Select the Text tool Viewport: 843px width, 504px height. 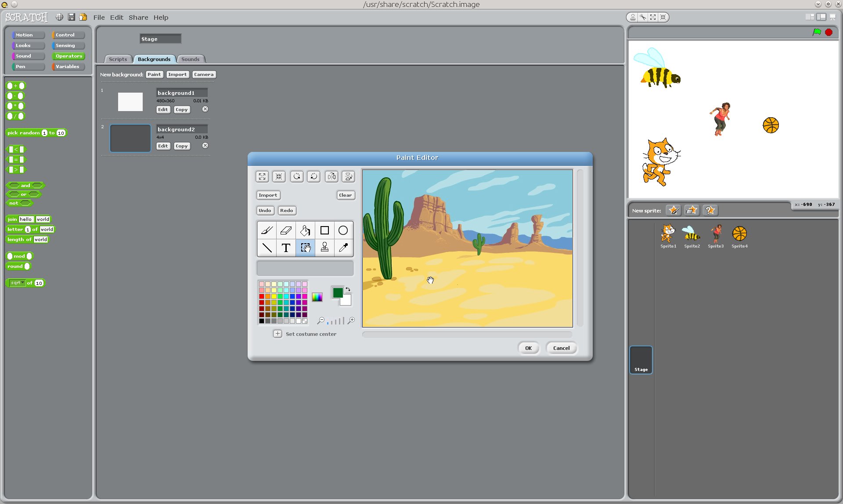tap(286, 248)
